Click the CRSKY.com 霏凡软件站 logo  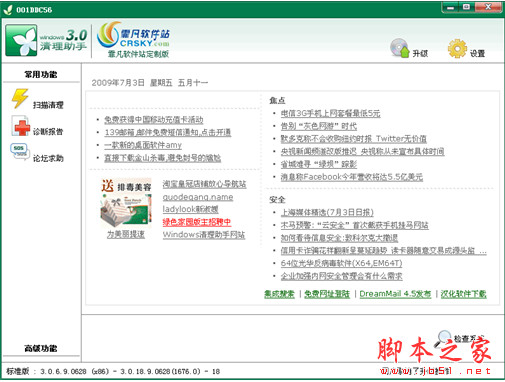pos(133,35)
